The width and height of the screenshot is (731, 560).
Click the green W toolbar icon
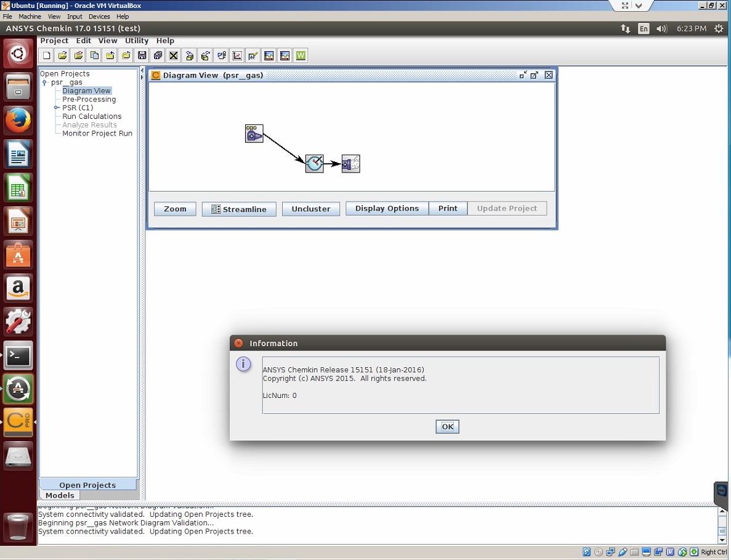tap(301, 56)
